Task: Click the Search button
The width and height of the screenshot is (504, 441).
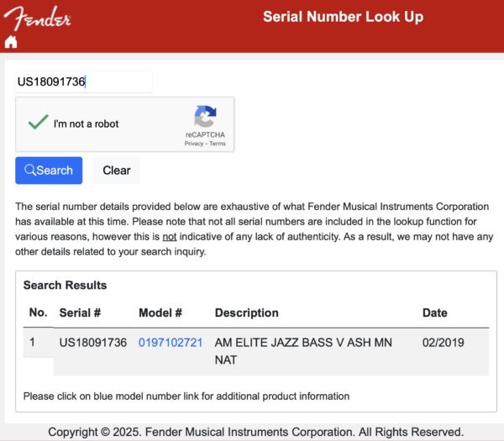Action: click(x=49, y=171)
